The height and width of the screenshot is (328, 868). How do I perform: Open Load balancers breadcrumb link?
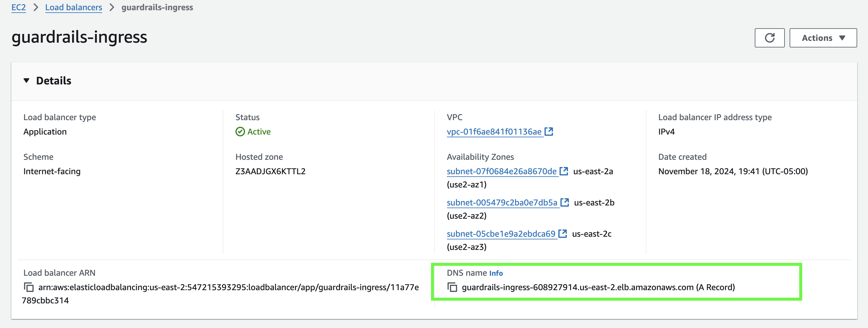pyautogui.click(x=74, y=8)
